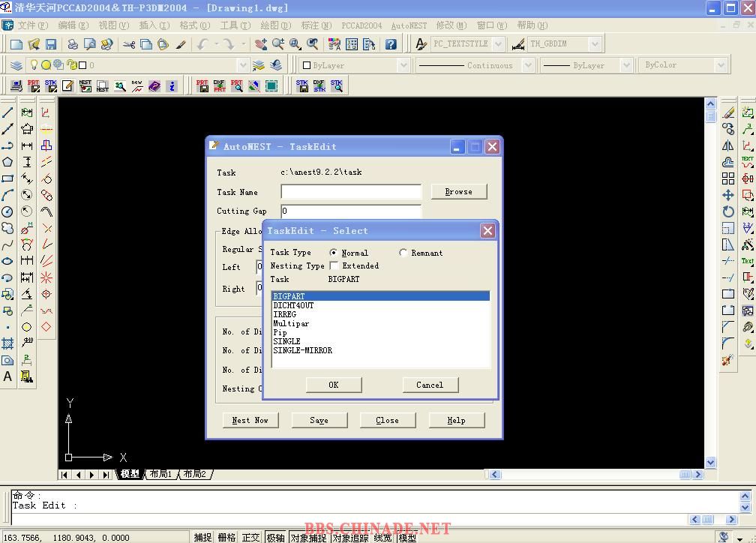The width and height of the screenshot is (756, 543).
Task: Enable the Extended nesting type checkbox
Action: tap(334, 265)
